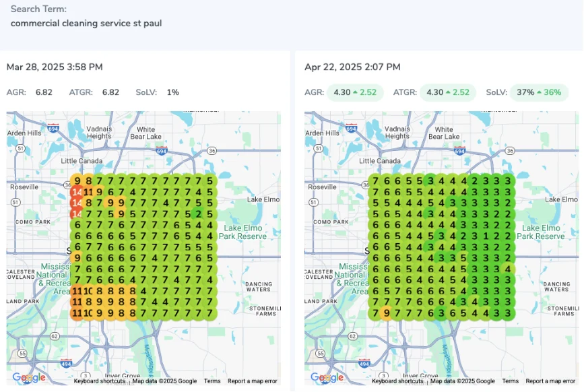Open Terms link on the April 22 map

(511, 381)
